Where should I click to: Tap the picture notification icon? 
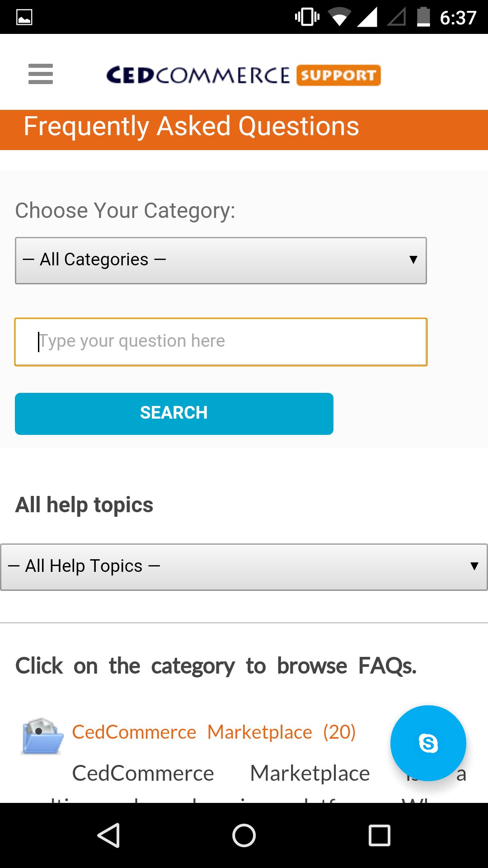coord(24,17)
